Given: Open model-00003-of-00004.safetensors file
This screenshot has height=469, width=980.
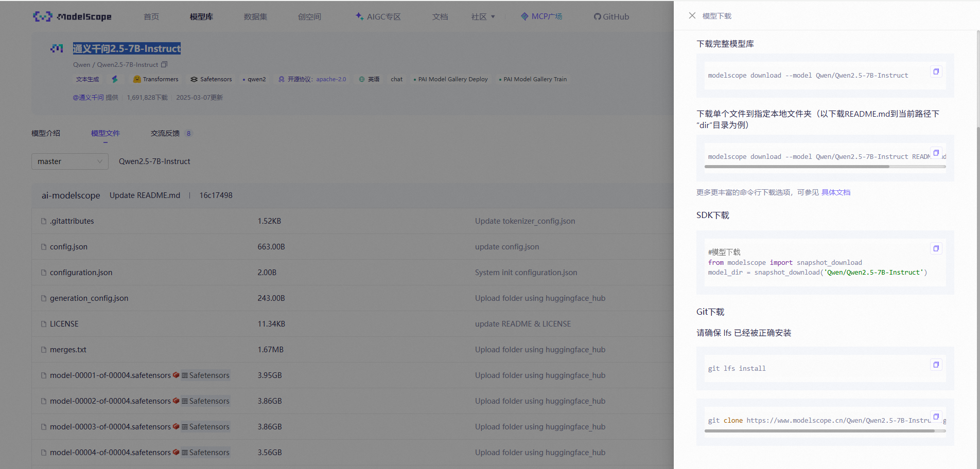Looking at the screenshot, I should point(110,427).
